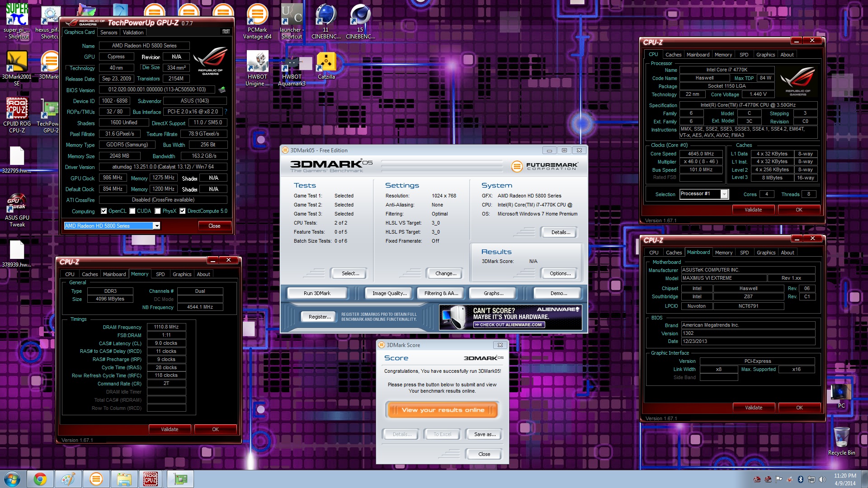868x488 pixels.
Task: Open HWBOT Aquamark3 desktop icon
Action: point(292,68)
